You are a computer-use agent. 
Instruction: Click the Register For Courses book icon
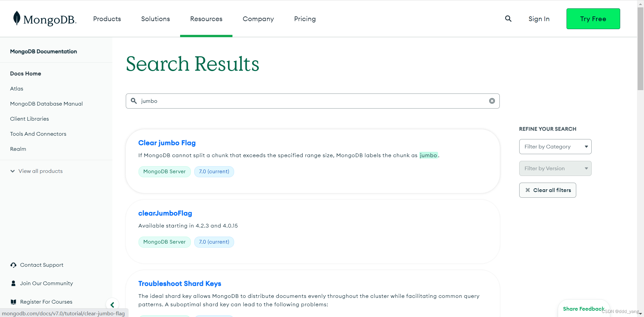(13, 301)
